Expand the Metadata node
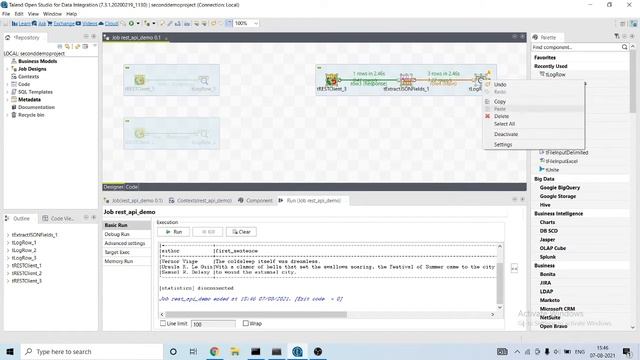 (7, 100)
